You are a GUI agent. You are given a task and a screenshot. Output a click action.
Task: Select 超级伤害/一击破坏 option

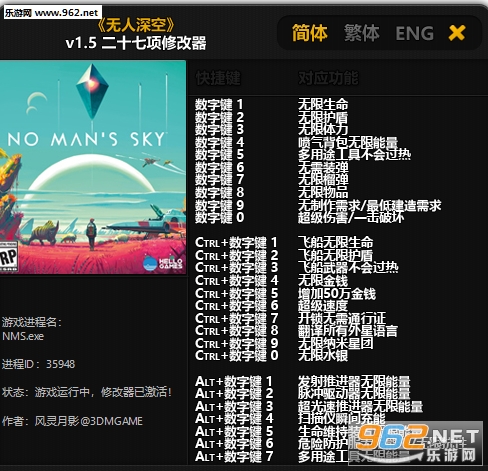coord(351,217)
